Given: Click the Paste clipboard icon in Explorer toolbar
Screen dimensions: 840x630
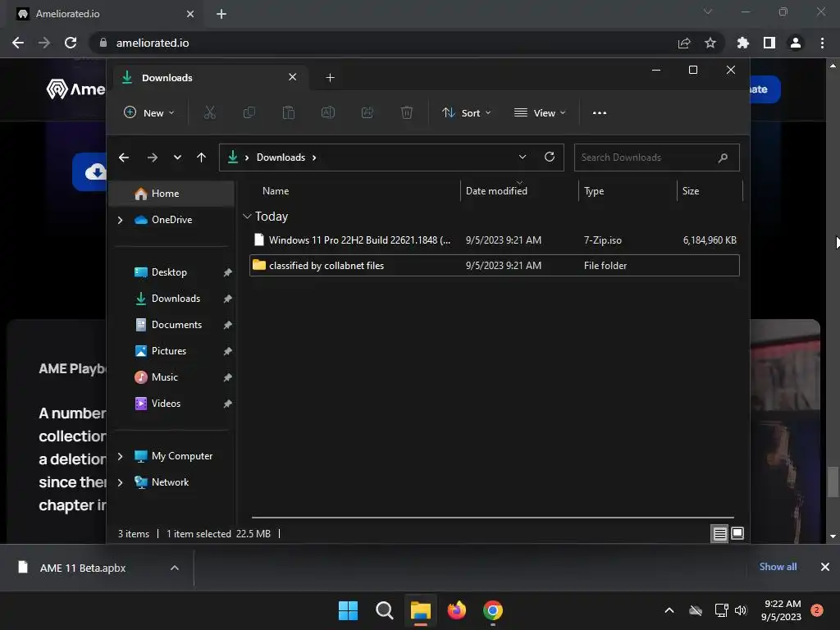Looking at the screenshot, I should 289,112.
